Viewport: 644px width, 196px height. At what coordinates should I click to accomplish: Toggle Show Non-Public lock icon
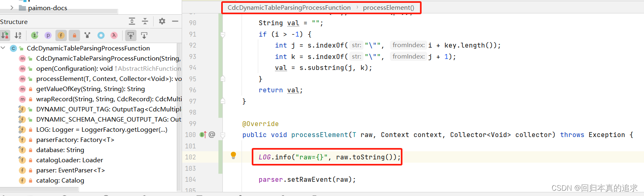(74, 35)
